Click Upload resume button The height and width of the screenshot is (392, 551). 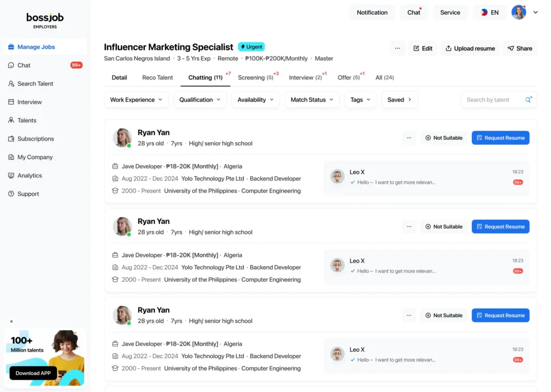pos(470,48)
